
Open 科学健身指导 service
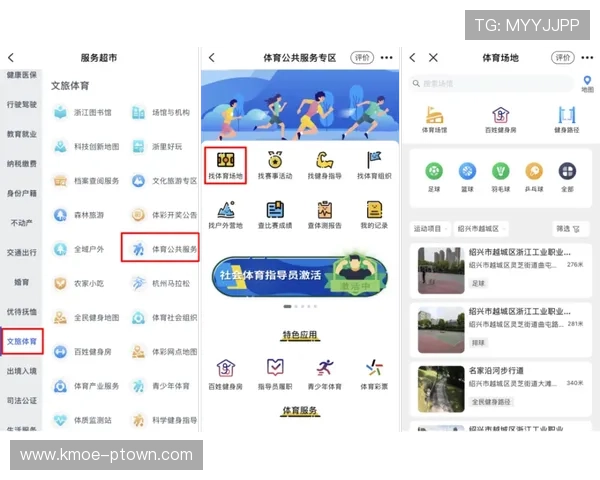coord(164,420)
